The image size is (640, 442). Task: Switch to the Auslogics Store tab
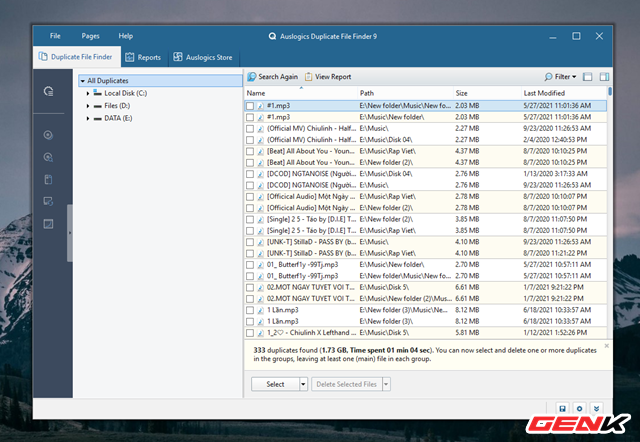[x=203, y=57]
